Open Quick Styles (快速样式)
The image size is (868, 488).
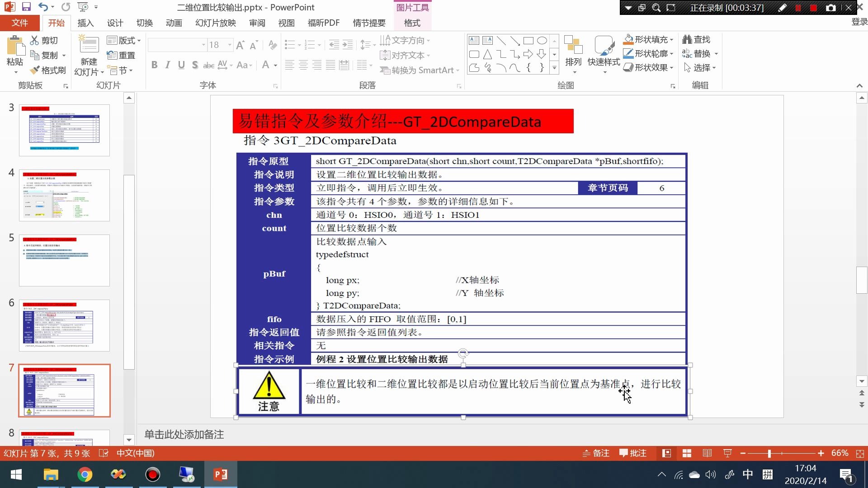[604, 54]
